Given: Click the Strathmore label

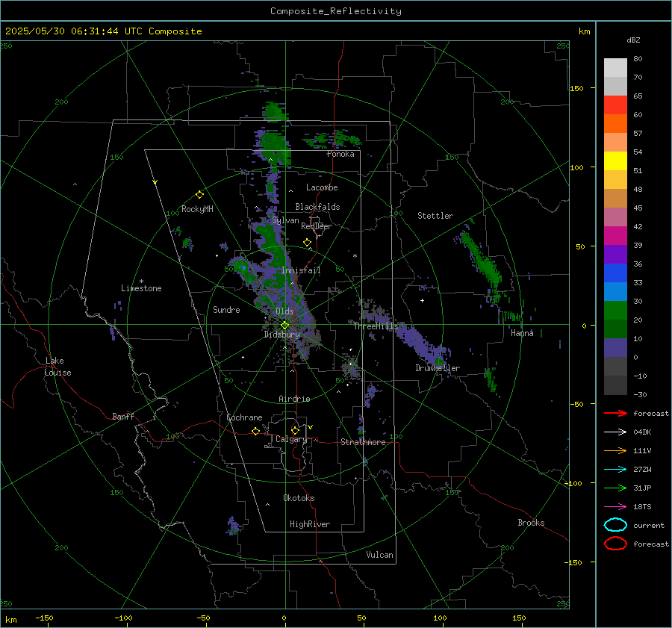Looking at the screenshot, I should click(363, 442).
